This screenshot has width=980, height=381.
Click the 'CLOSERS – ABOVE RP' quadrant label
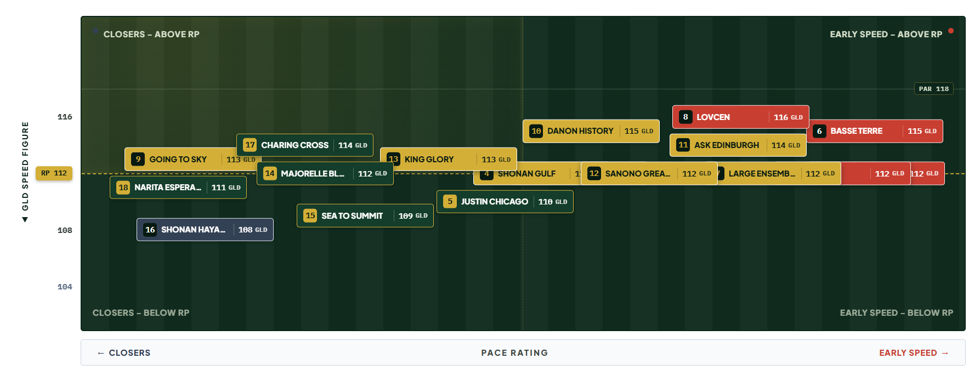tap(151, 34)
